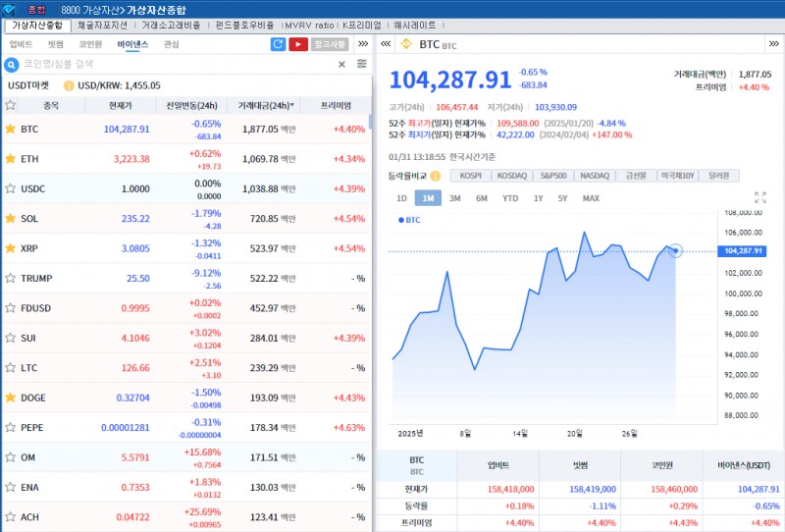Switch to the 업비트 exchange tab
This screenshot has width=785, height=532.
click(21, 44)
